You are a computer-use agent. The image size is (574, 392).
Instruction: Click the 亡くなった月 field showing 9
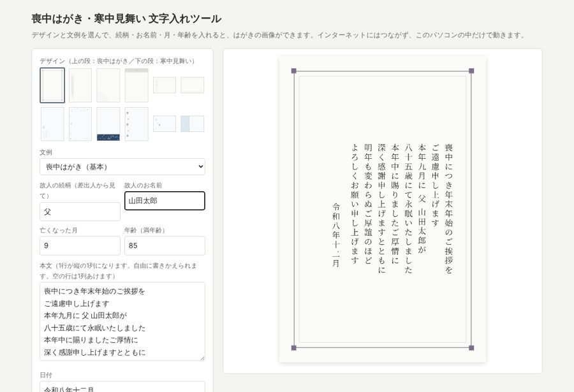click(80, 245)
